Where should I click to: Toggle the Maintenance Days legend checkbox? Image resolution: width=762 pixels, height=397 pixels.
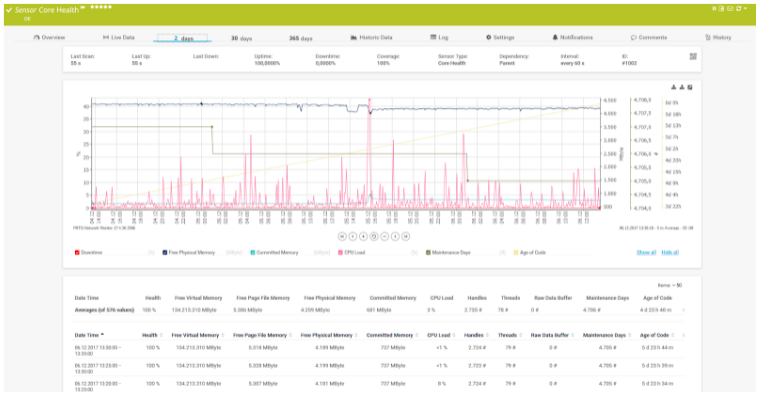coord(428,253)
